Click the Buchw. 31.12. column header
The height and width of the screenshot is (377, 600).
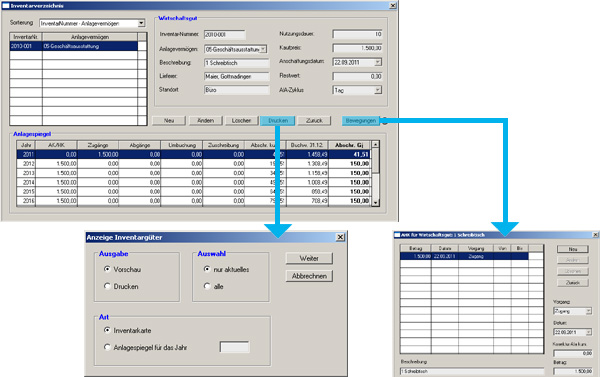(307, 145)
